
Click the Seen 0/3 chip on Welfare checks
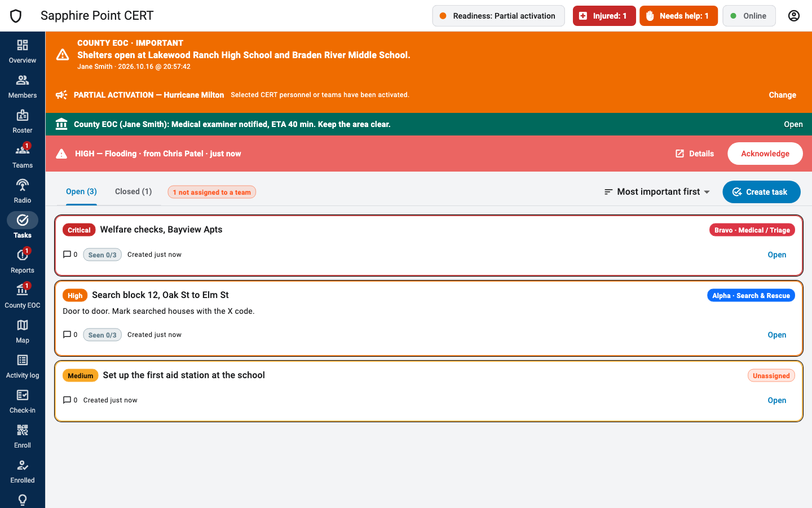click(x=102, y=255)
